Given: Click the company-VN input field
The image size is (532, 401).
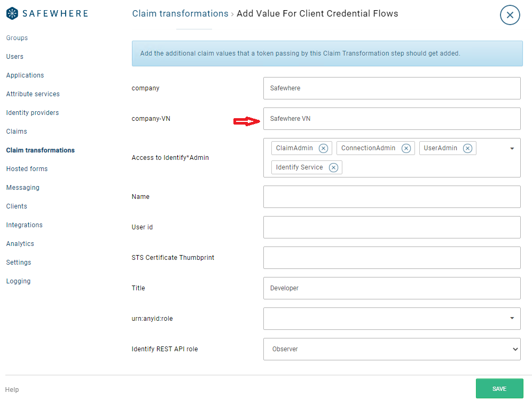Looking at the screenshot, I should (392, 119).
